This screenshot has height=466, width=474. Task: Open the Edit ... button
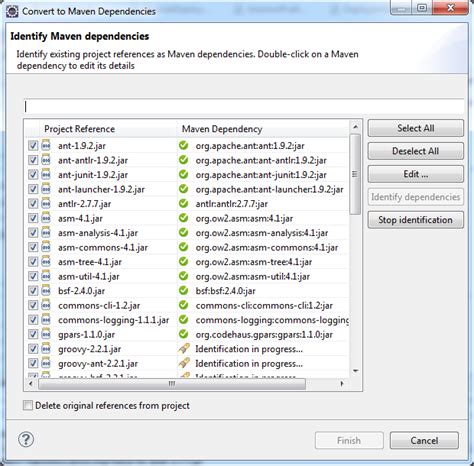[416, 174]
